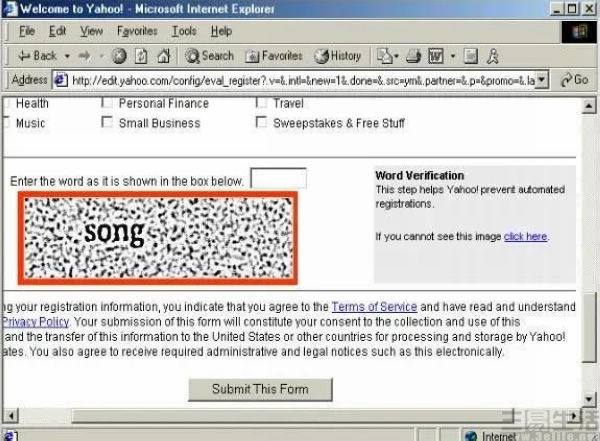Click the Print toolbar icon

coord(414,56)
